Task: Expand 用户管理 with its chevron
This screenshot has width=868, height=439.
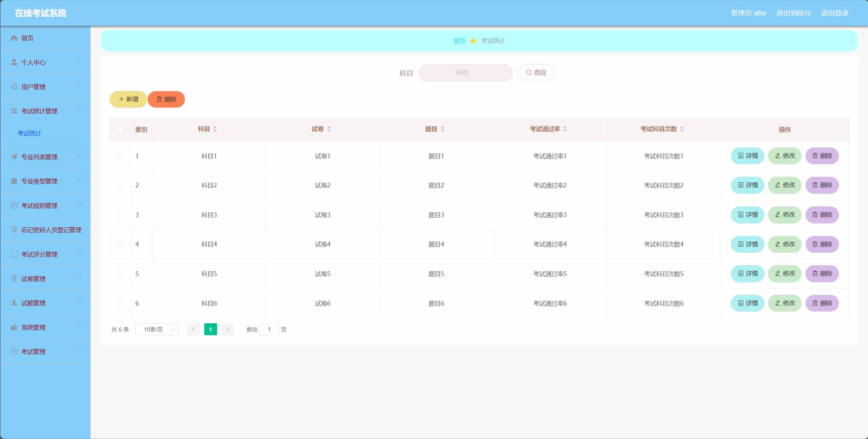Action: [x=79, y=86]
